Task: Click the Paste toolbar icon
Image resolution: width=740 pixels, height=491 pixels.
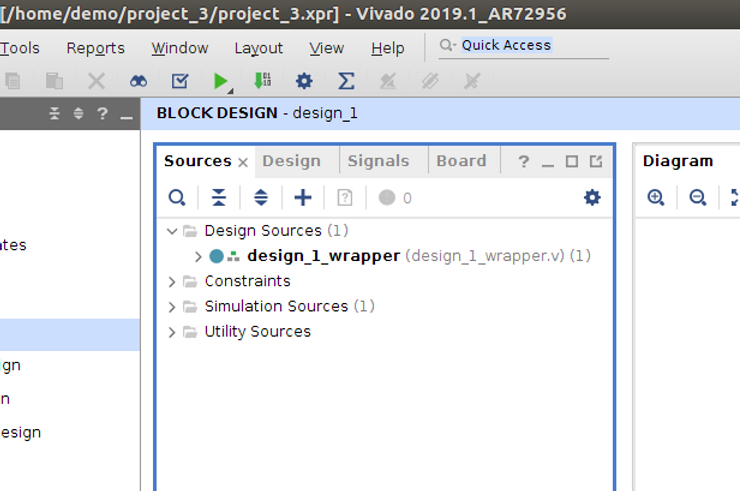Action: coord(54,81)
